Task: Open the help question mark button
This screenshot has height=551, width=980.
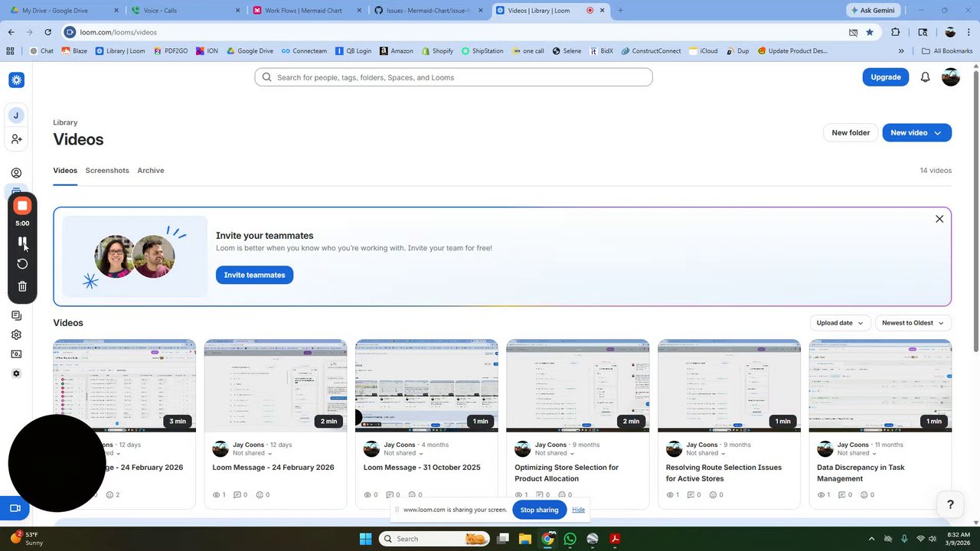Action: click(950, 504)
